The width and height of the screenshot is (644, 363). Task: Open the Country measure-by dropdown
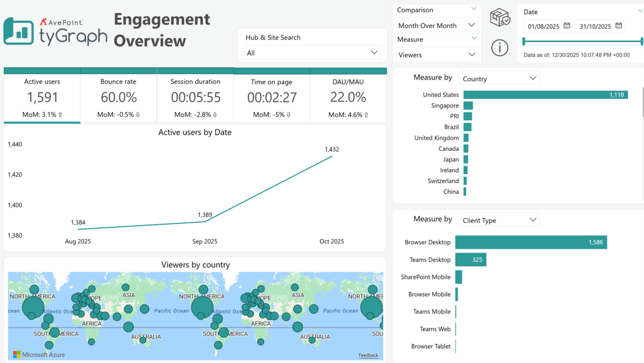pos(500,78)
